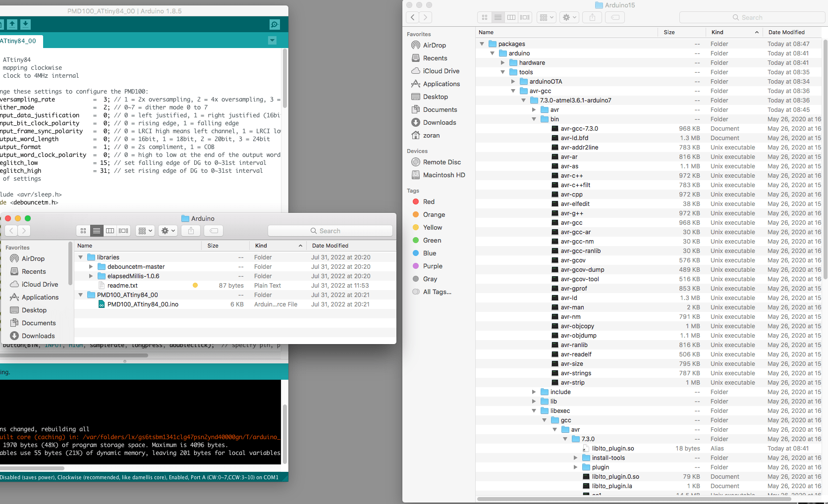Go forward in Arduino Finder window
Image resolution: width=828 pixels, height=504 pixels.
(24, 231)
